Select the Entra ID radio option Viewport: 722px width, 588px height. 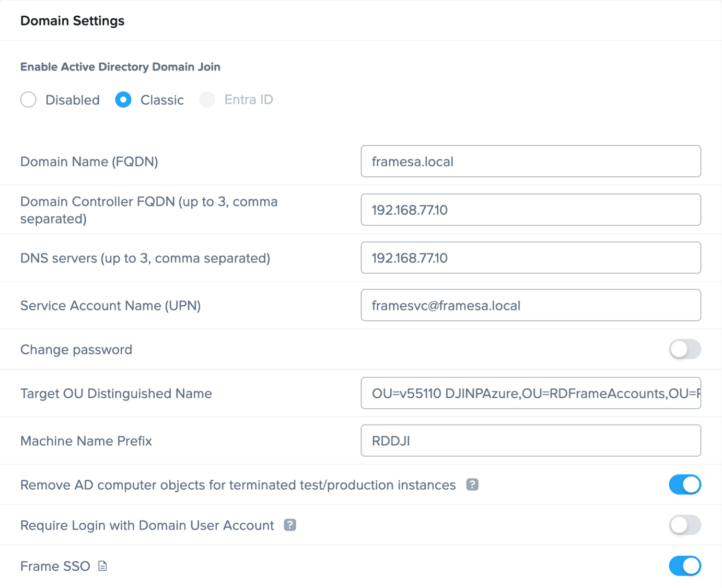pyautogui.click(x=207, y=99)
